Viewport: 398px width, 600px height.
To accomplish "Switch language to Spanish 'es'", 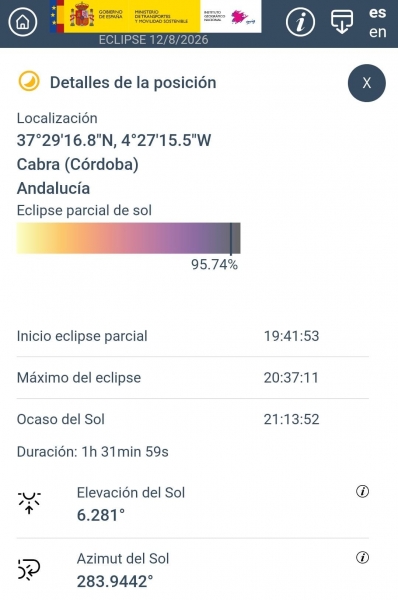I will [x=377, y=12].
